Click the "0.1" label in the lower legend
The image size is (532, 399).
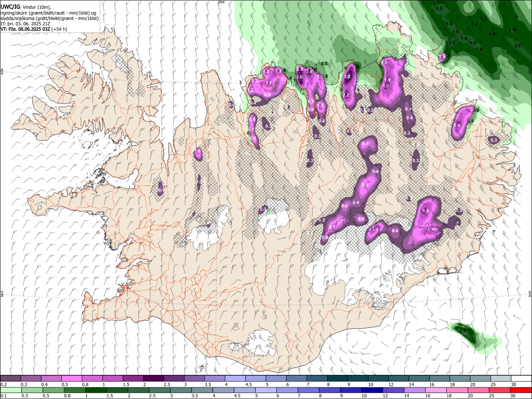pos(3,396)
